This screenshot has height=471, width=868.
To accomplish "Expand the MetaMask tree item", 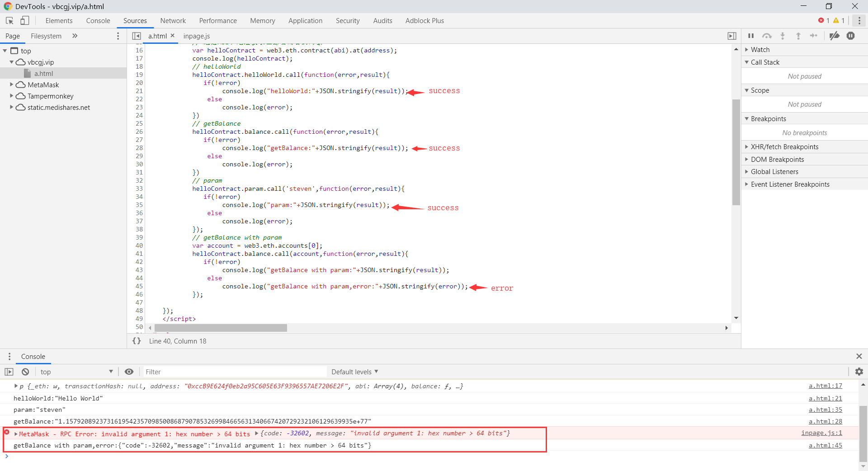I will [x=11, y=85].
